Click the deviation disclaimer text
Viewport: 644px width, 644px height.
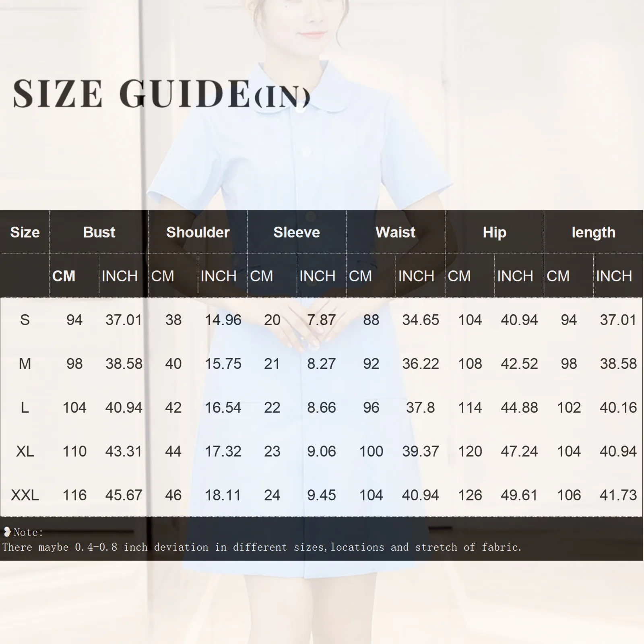coord(262,547)
